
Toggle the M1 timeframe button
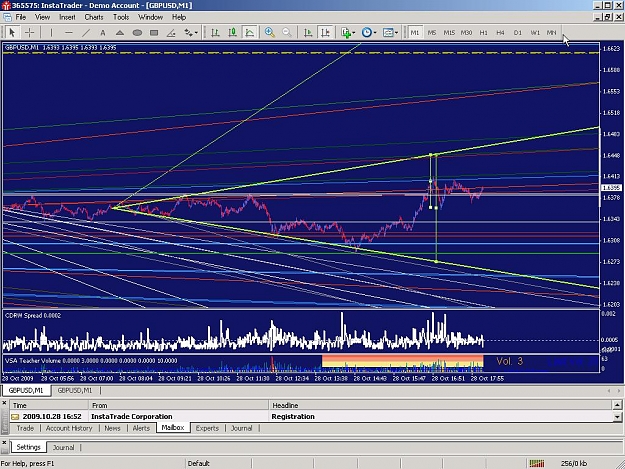pyautogui.click(x=415, y=32)
